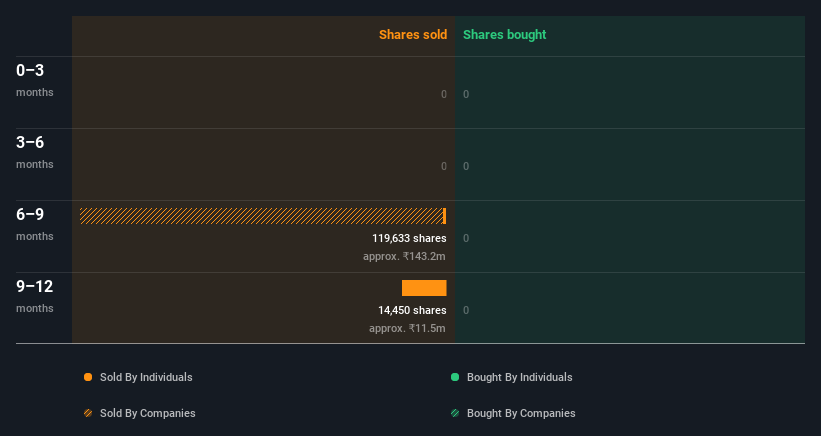Click the 14,450 shares value
Image resolution: width=821 pixels, height=436 pixels.
click(413, 310)
